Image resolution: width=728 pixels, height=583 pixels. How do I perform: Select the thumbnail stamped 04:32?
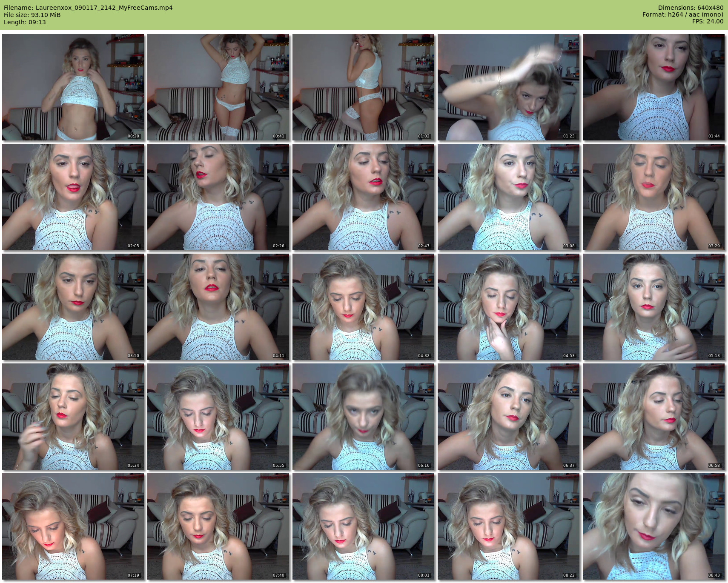(x=363, y=307)
